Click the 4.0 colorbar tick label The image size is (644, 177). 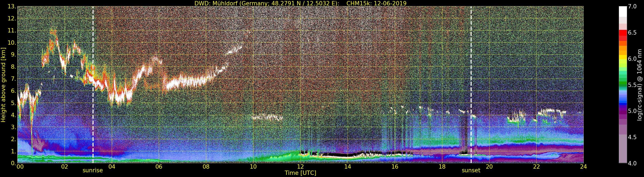(x=632, y=163)
